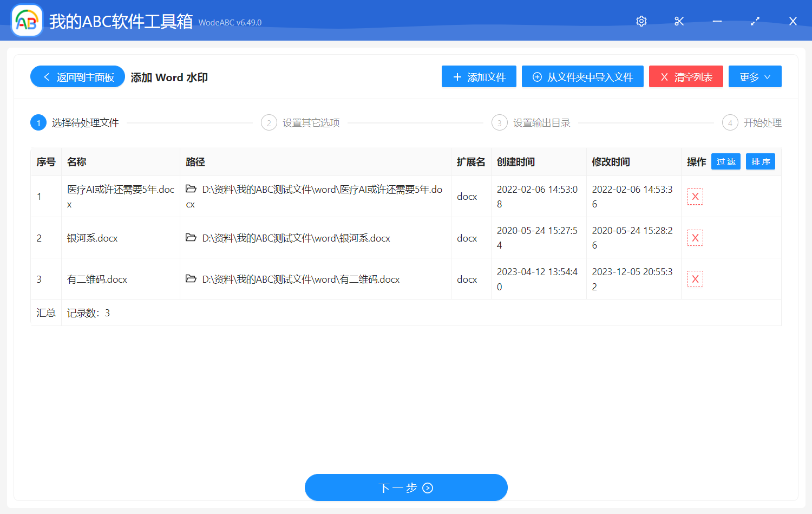This screenshot has height=514, width=812.
Task: Click the scissors icon in the title bar
Action: [x=679, y=21]
